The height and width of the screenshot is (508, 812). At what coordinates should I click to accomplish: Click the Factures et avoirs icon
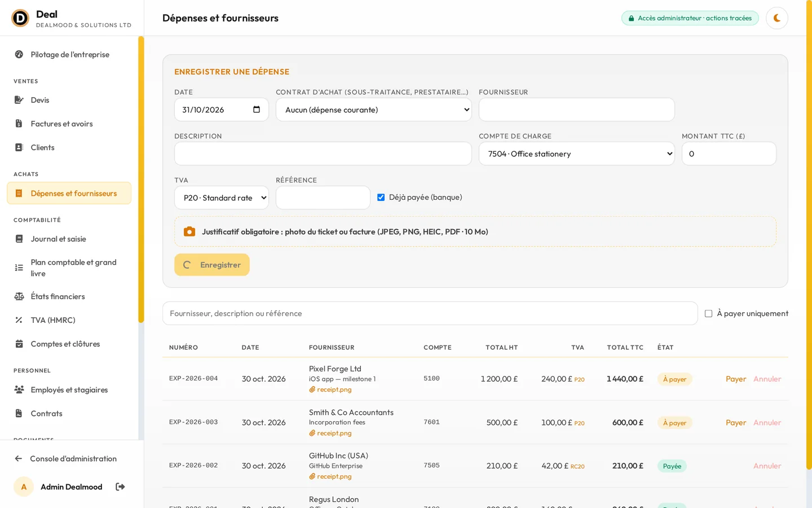[19, 124]
